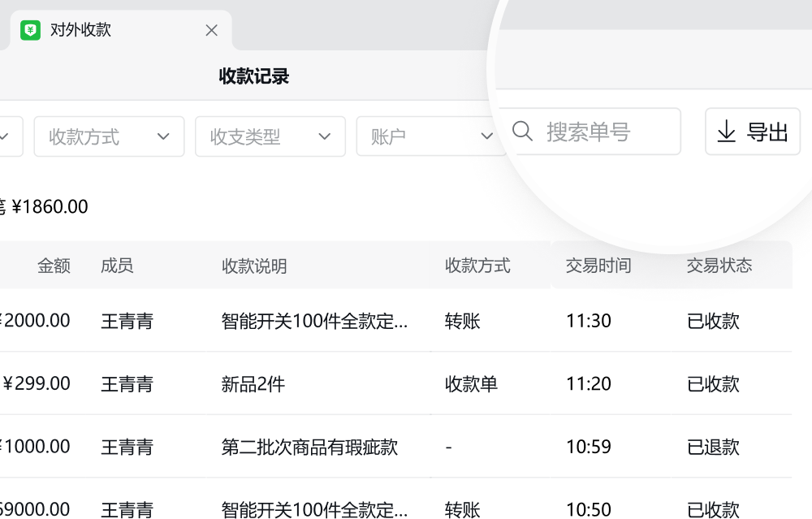Click the 金额 column header

[x=54, y=266]
